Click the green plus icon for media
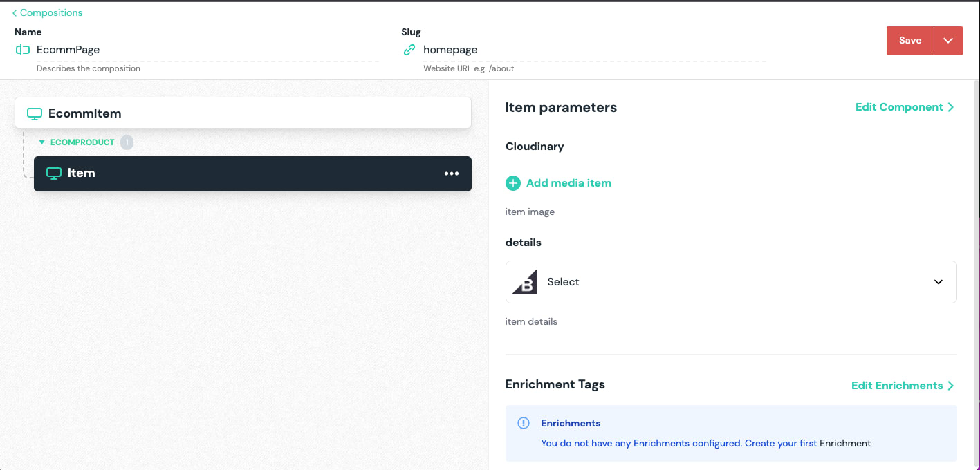 [513, 183]
